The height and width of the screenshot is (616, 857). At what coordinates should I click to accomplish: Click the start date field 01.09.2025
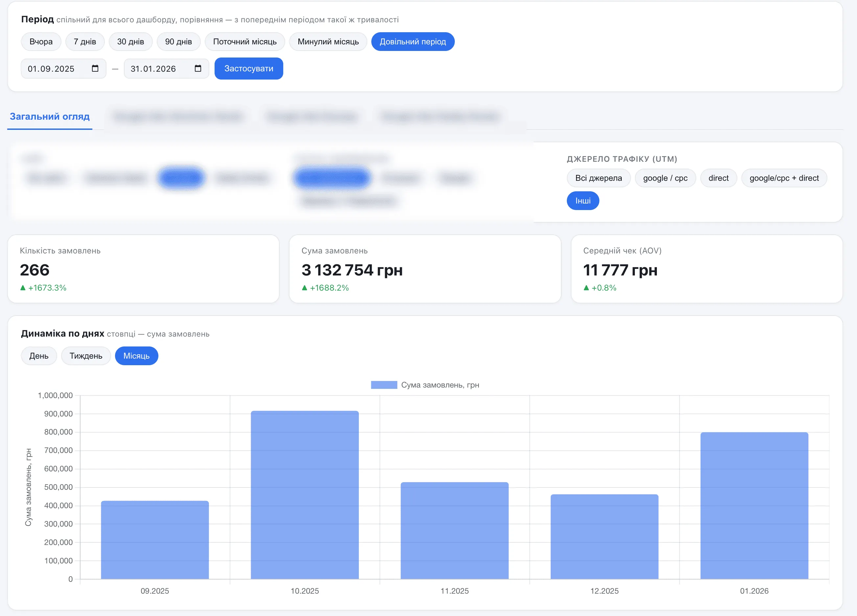pyautogui.click(x=63, y=69)
